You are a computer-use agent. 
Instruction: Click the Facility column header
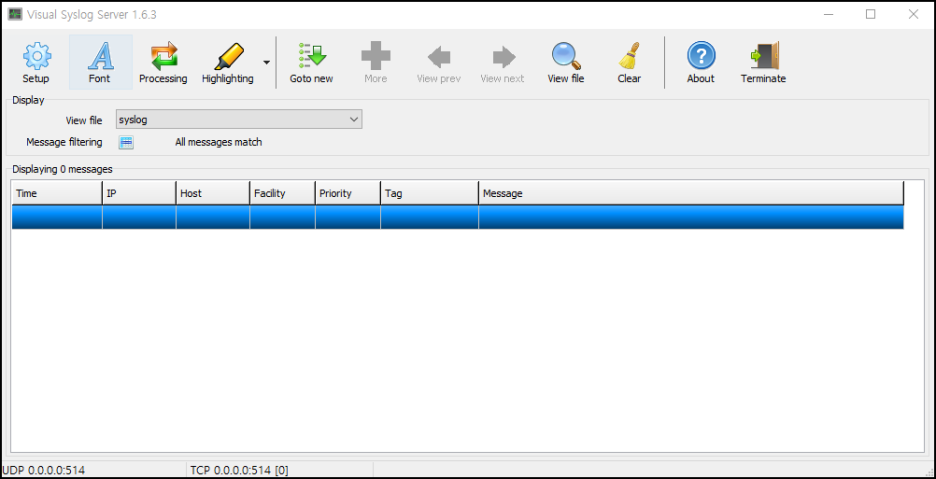282,194
